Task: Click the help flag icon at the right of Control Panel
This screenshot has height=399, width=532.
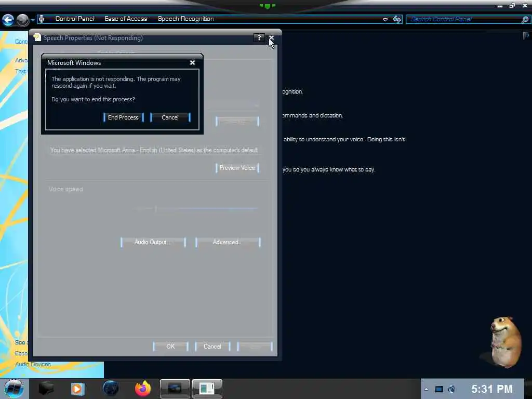Action: (x=526, y=36)
